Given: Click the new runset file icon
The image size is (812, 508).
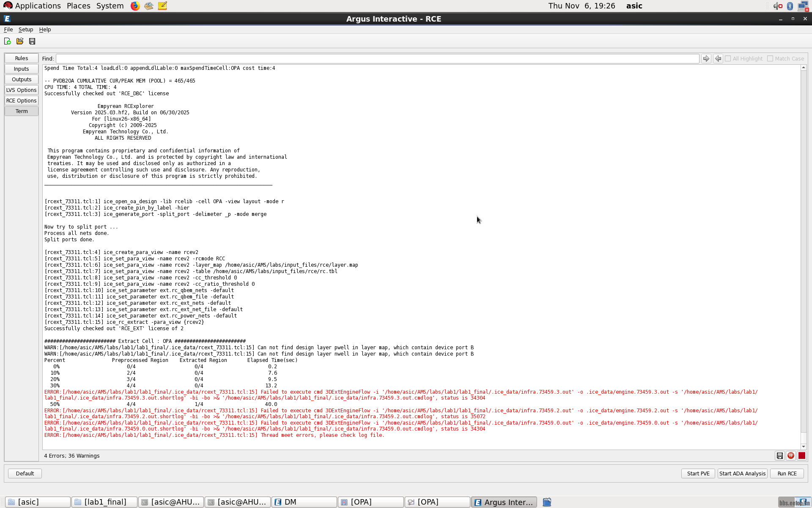Looking at the screenshot, I should pyautogui.click(x=7, y=41).
